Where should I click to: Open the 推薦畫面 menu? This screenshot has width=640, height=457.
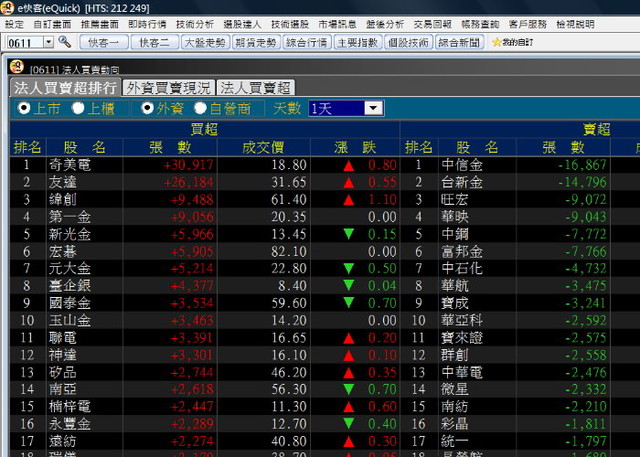(100, 24)
